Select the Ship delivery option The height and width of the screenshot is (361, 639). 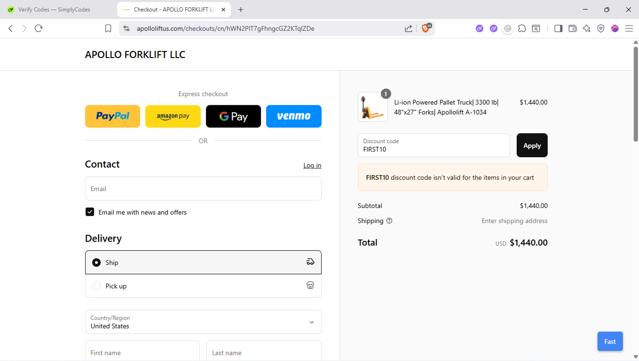coord(203,262)
